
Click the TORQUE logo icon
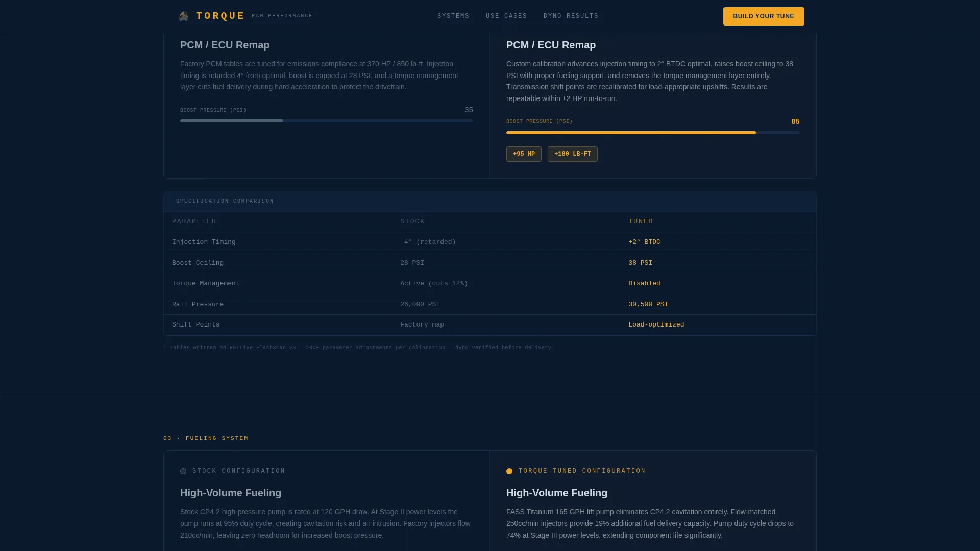click(x=184, y=16)
